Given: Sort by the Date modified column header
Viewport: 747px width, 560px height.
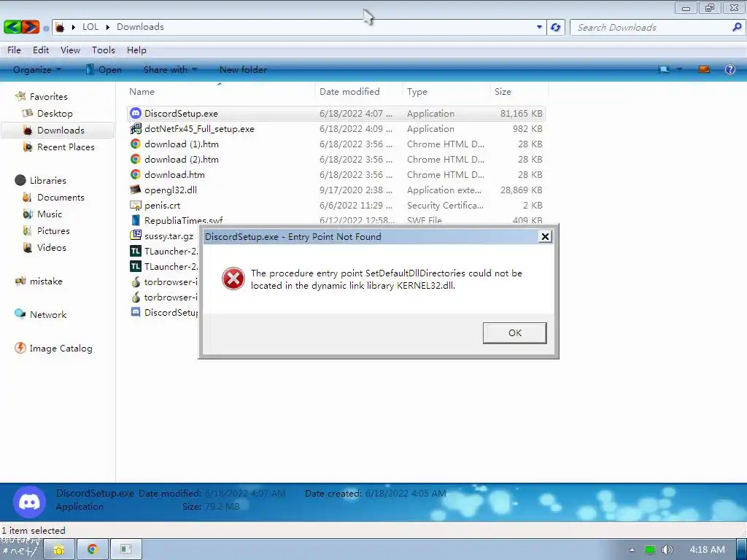Looking at the screenshot, I should click(358, 91).
